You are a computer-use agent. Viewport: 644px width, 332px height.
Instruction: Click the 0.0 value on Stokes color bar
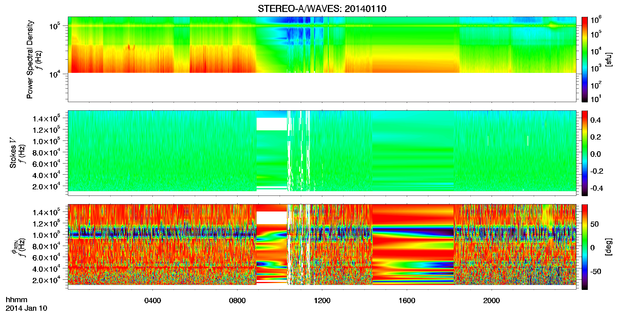coord(595,154)
